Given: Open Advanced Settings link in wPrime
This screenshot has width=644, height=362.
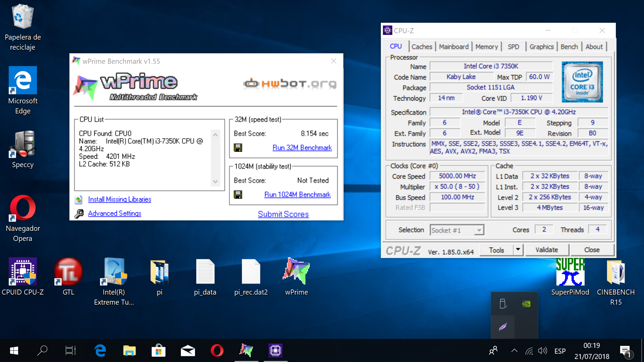Looking at the screenshot, I should tap(114, 213).
